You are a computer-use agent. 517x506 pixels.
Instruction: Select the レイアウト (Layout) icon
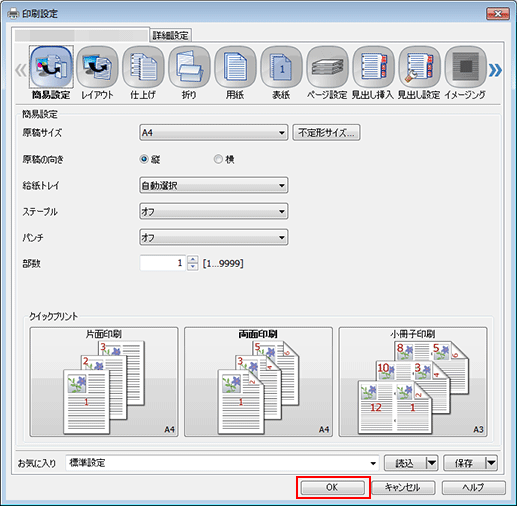click(97, 67)
